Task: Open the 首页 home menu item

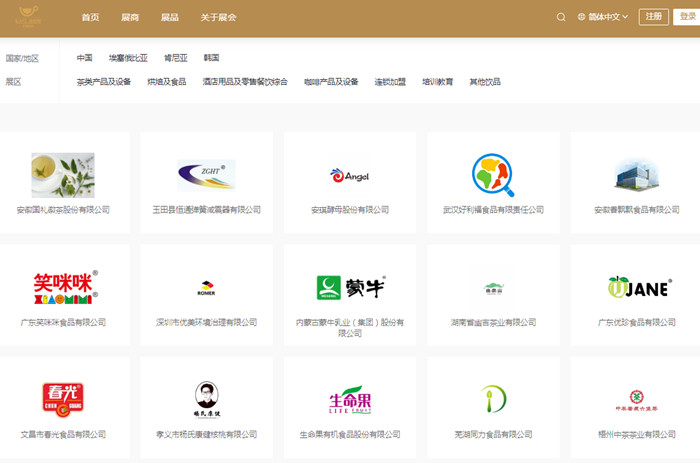Action: [90, 18]
